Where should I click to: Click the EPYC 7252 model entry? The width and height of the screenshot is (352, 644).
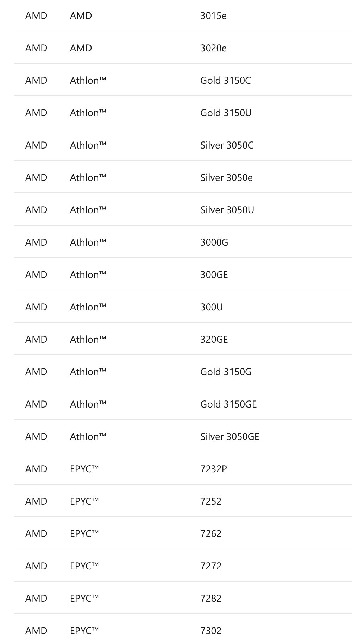click(210, 501)
